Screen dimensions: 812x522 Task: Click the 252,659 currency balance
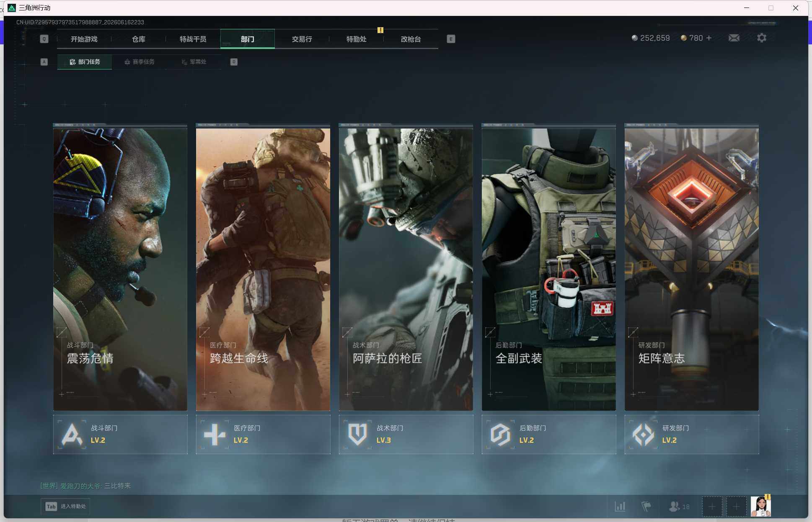click(x=651, y=38)
